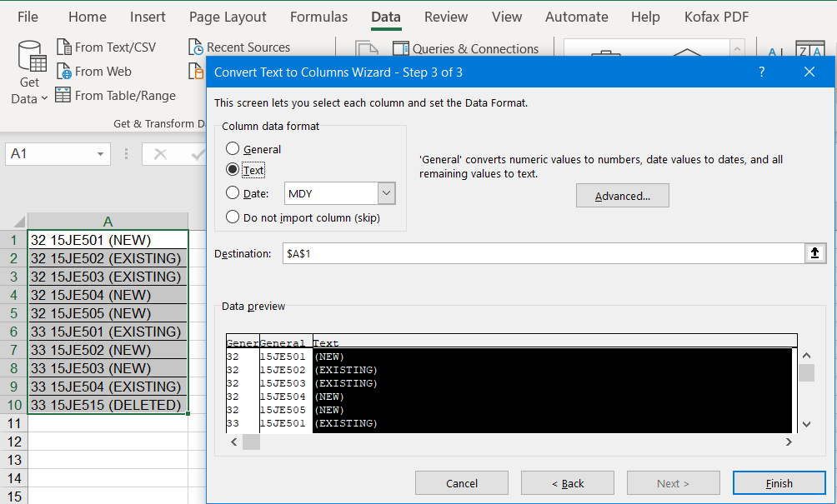Select row 11 header

tap(14, 423)
